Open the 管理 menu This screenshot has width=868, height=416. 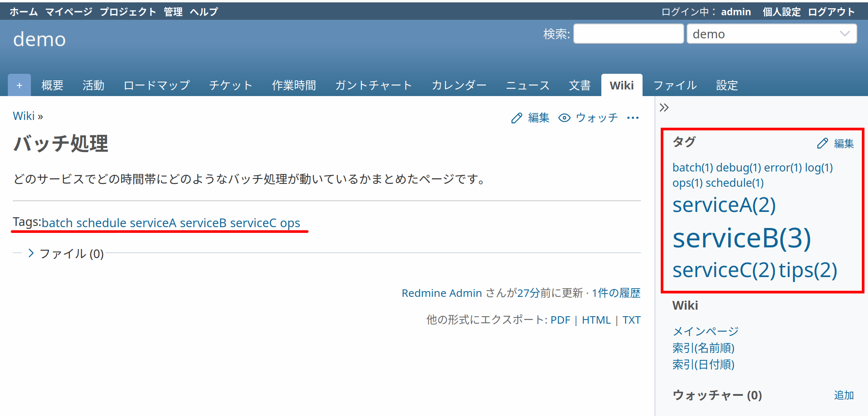tap(173, 12)
